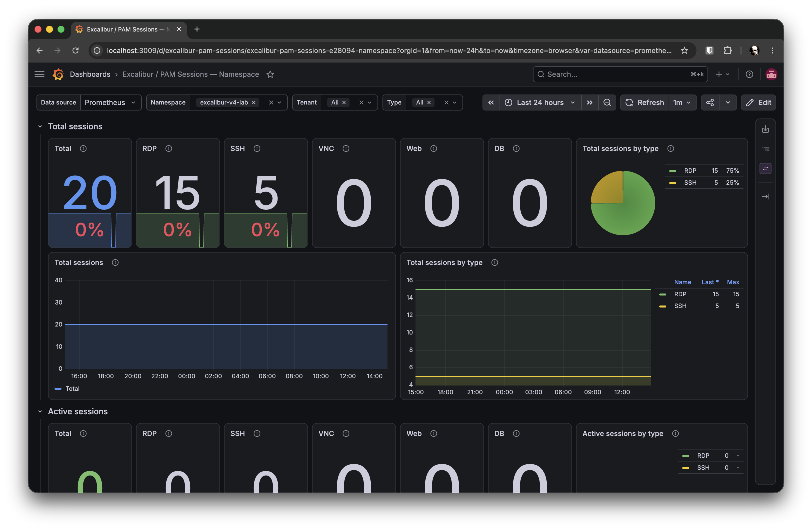Screen dimensions: 812x530
Task: Collapse the Active sessions row
Action: pyautogui.click(x=40, y=411)
